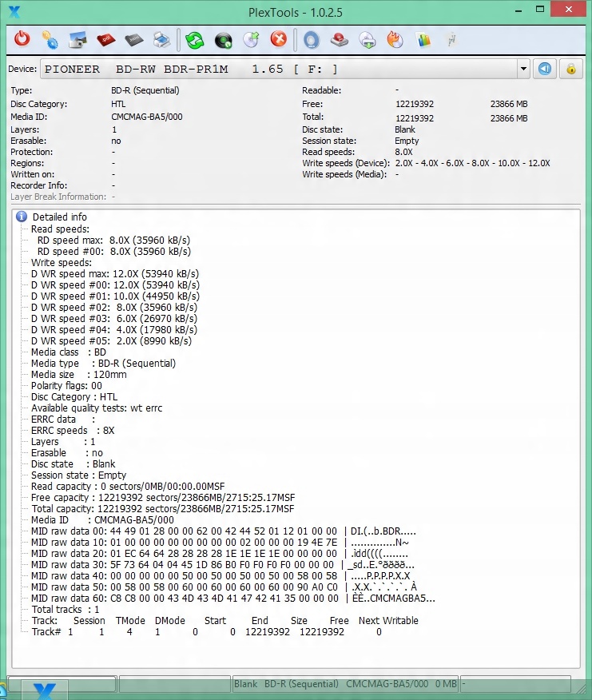Click the padlock lock drive button
The width and height of the screenshot is (592, 700).
[570, 69]
